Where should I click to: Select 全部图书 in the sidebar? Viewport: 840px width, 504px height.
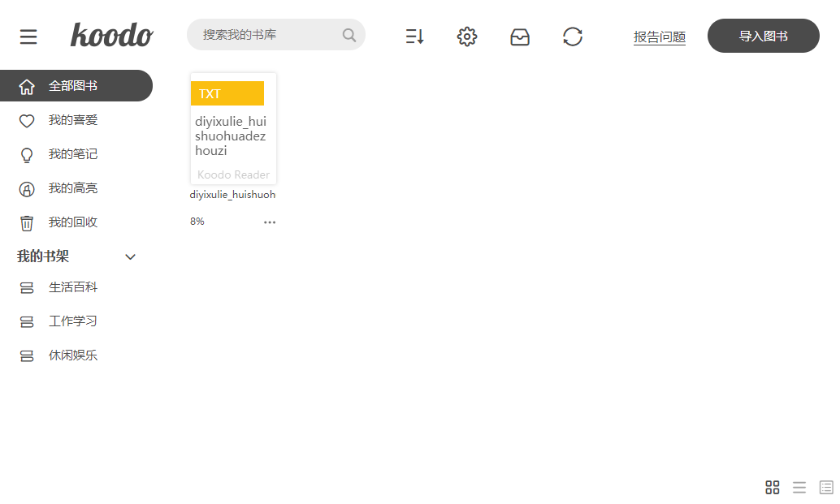[71, 85]
